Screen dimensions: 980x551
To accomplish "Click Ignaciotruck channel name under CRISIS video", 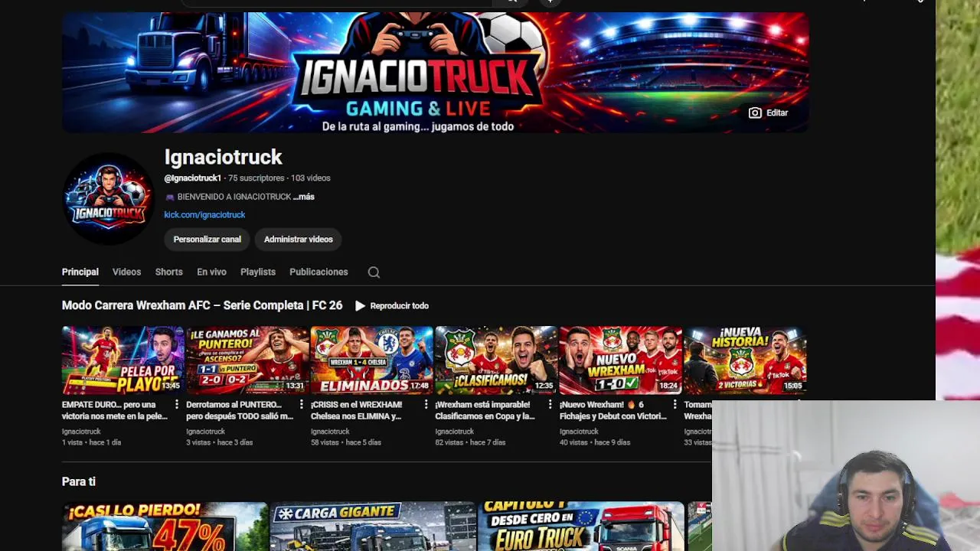I will pyautogui.click(x=330, y=432).
